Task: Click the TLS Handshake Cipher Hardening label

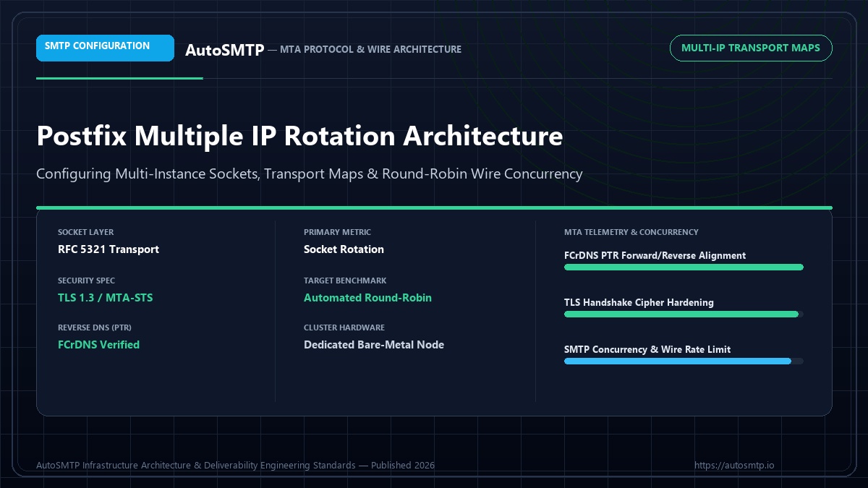Action: (x=639, y=303)
